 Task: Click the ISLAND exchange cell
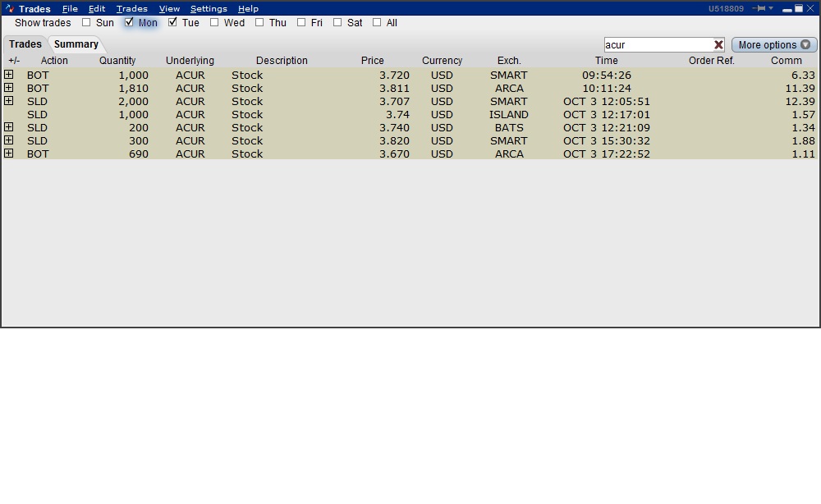pyautogui.click(x=509, y=115)
